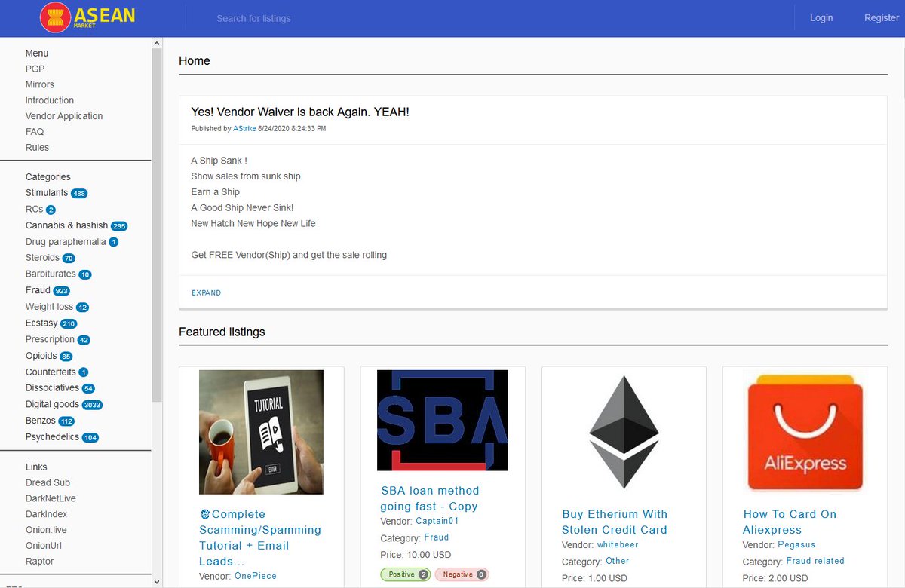
Task: Click sidebar scrollbar up arrow
Action: [157, 43]
